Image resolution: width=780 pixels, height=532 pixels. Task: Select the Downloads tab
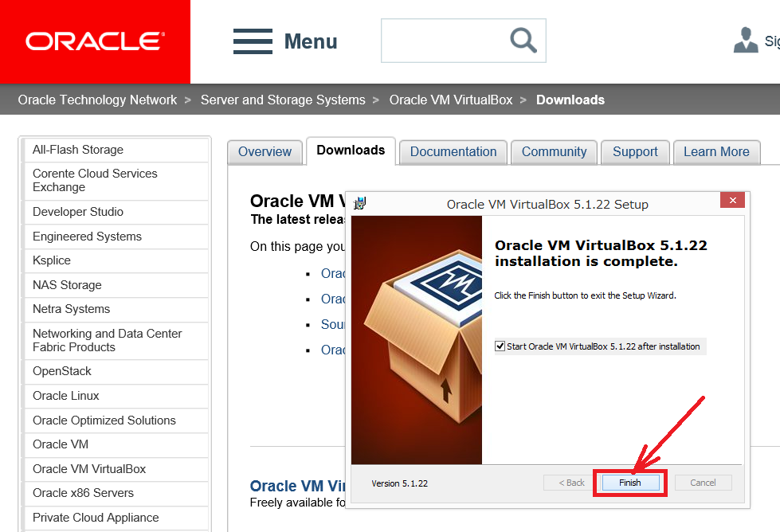point(351,151)
